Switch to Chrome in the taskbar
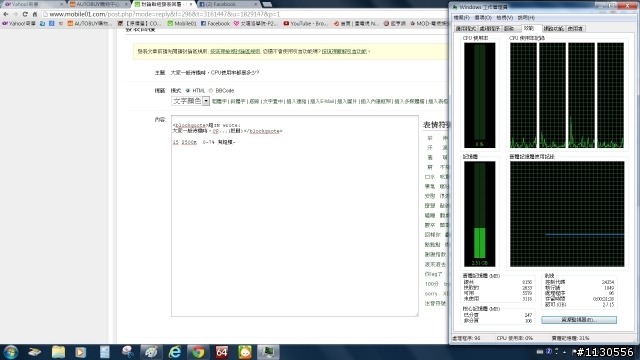The width and height of the screenshot is (640, 360). 198,352
